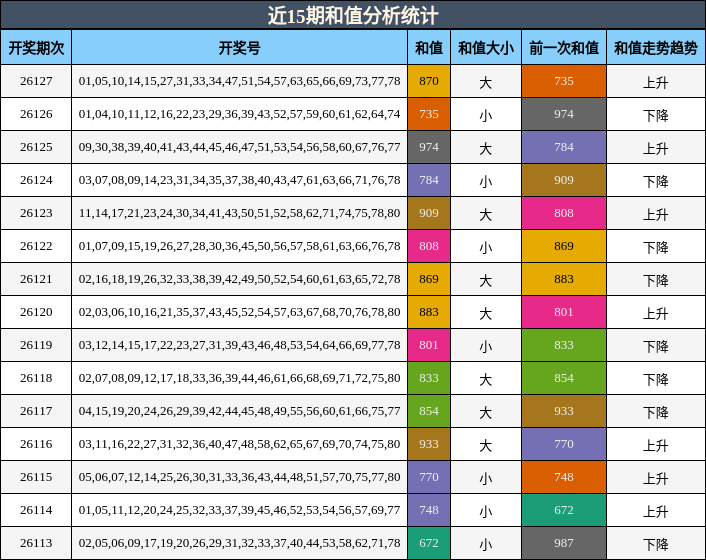Select the 大 size cell in row 26127
The image size is (706, 560).
click(486, 82)
